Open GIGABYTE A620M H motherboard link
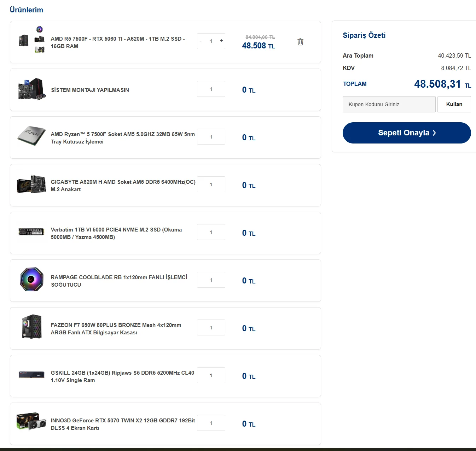The image size is (476, 451). 123,186
